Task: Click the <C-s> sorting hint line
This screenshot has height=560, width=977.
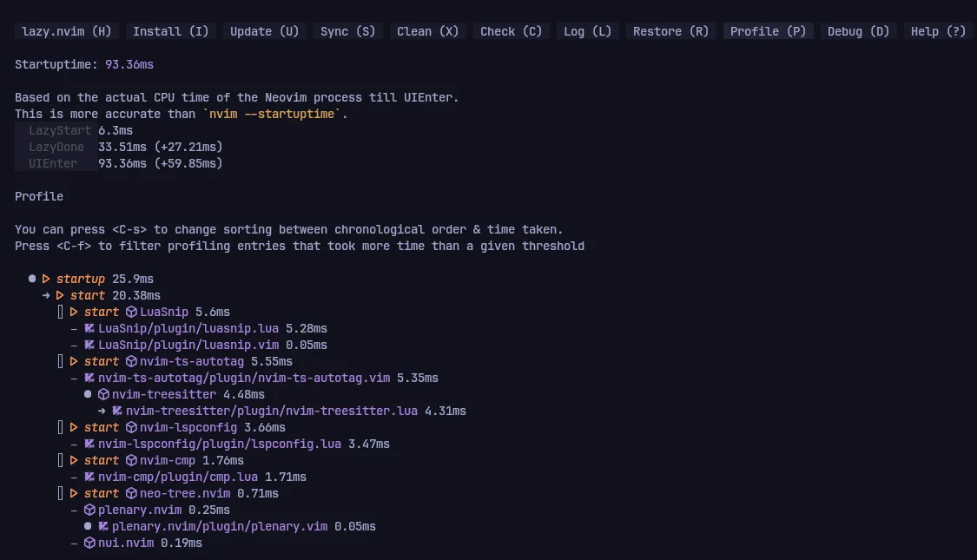Action: [289, 229]
